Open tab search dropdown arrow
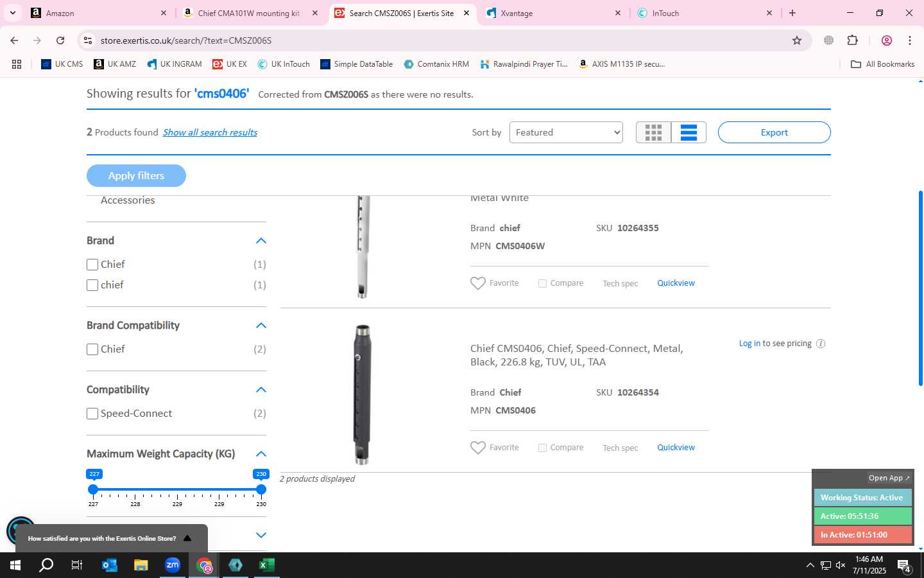Screen dimensions: 924x578 12,13
